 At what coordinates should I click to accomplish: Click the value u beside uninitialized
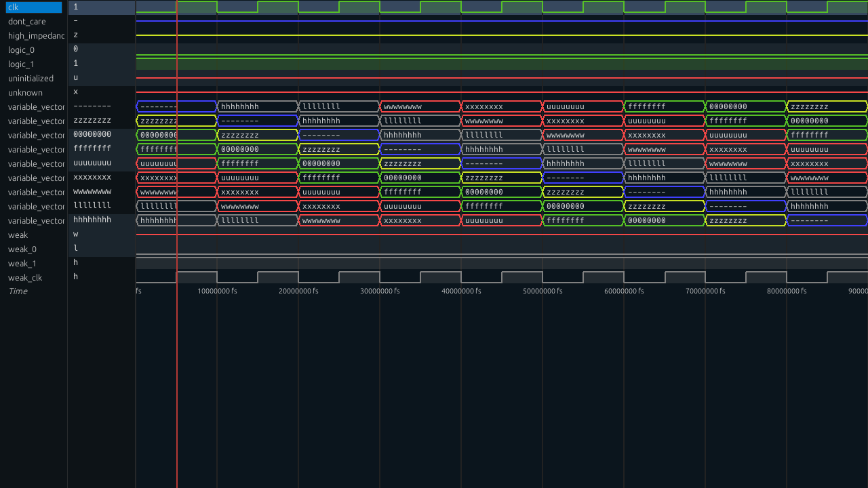click(x=75, y=77)
